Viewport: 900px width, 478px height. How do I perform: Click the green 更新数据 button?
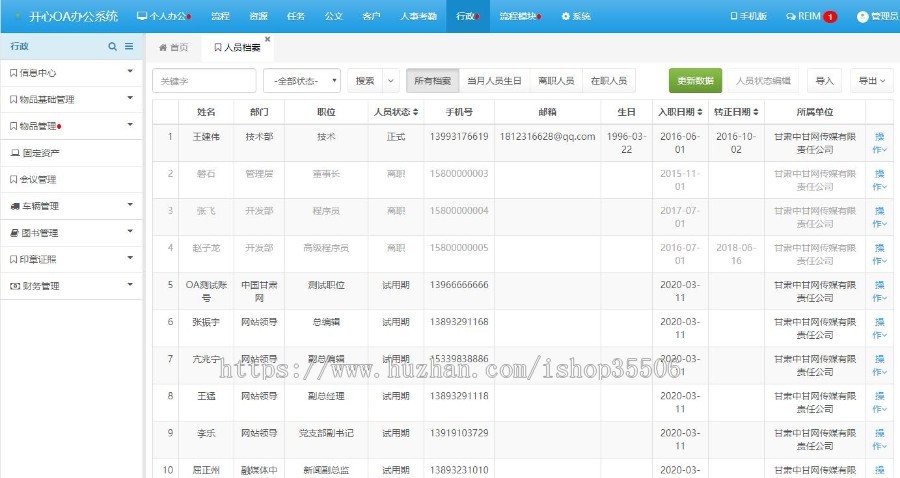click(696, 81)
